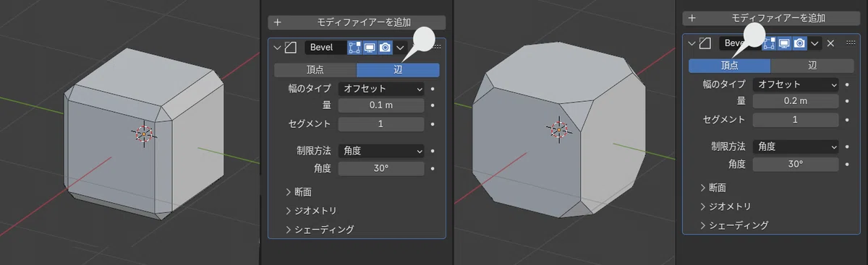Viewport: 868px width, 265px height.
Task: Toggle viewport display in right Bevel panel
Action: click(x=783, y=43)
